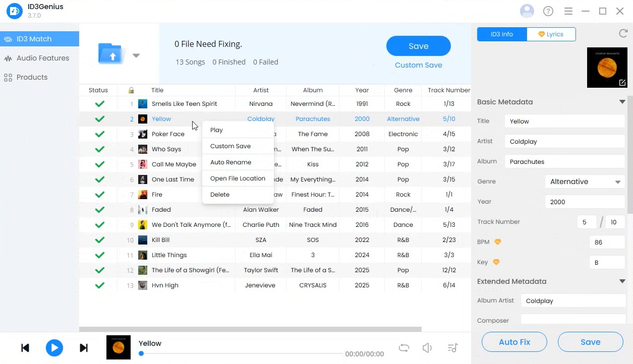This screenshot has width=633, height=364.
Task: Toggle repeat loop mode in player
Action: pyautogui.click(x=404, y=348)
